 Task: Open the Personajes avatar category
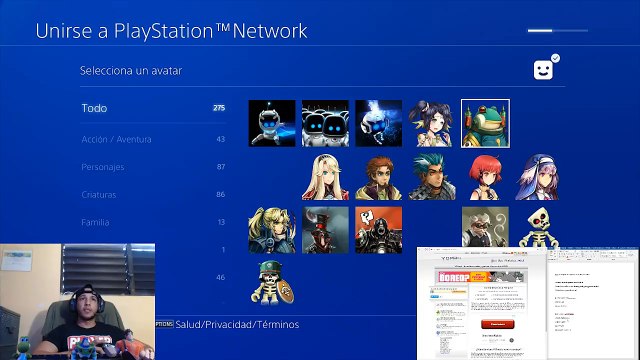pos(153,167)
